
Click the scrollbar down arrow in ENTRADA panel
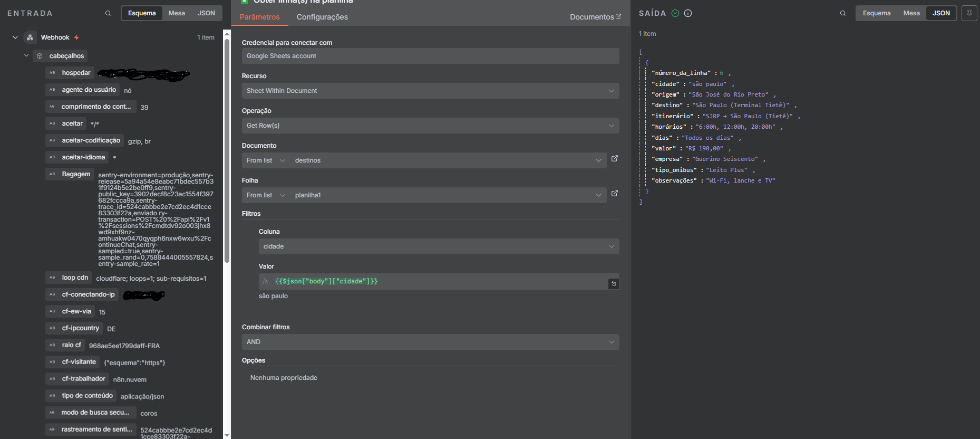point(227,435)
